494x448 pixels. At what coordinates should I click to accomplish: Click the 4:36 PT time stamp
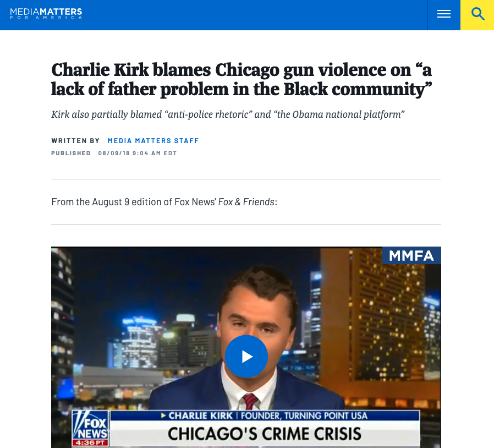click(x=90, y=442)
